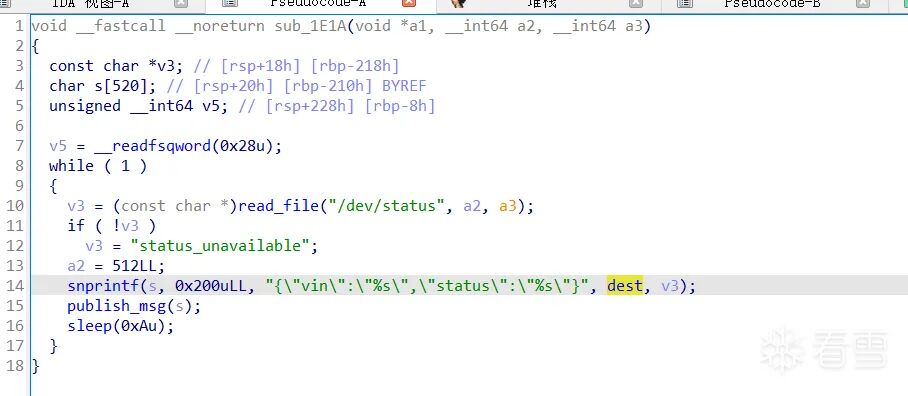This screenshot has width=908, height=396.
Task: Click the highlighted dest variable
Action: pyautogui.click(x=625, y=286)
